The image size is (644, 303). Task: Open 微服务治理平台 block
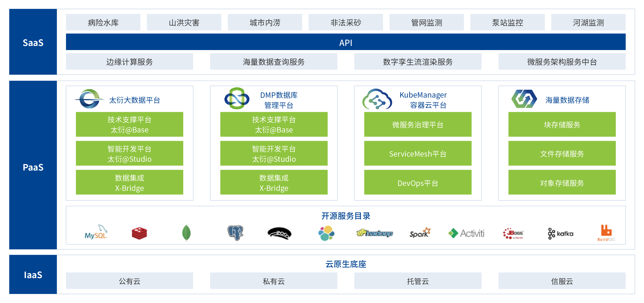[418, 124]
